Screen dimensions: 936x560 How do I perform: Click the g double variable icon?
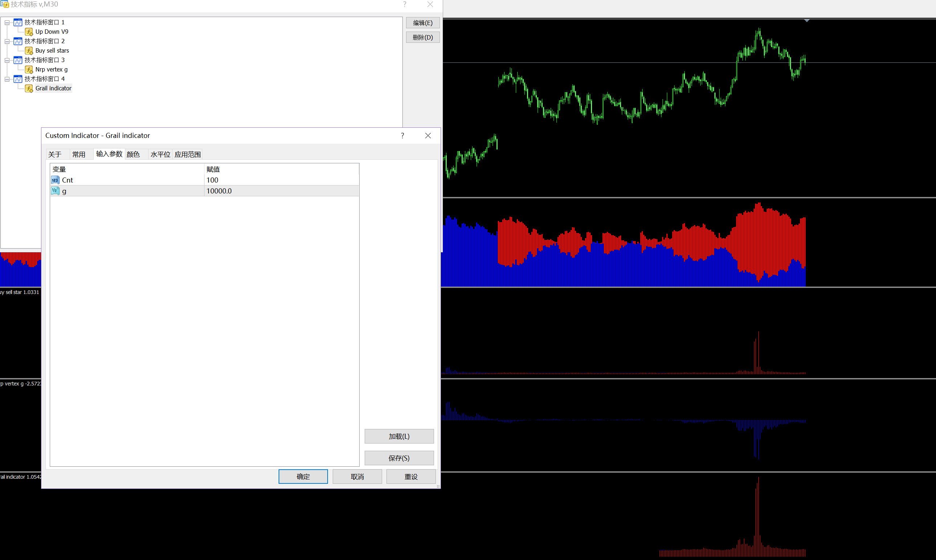point(55,191)
